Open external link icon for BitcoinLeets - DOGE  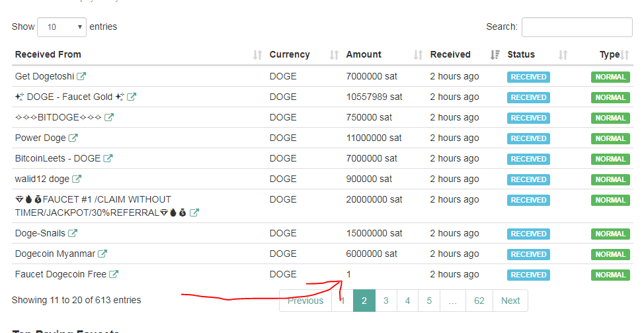(108, 159)
